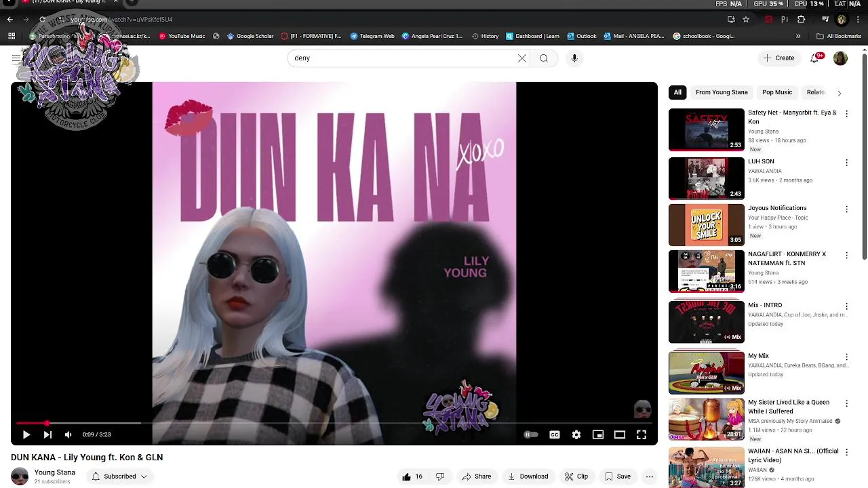
Task: Open LUH SON video thumbnail
Action: point(707,179)
